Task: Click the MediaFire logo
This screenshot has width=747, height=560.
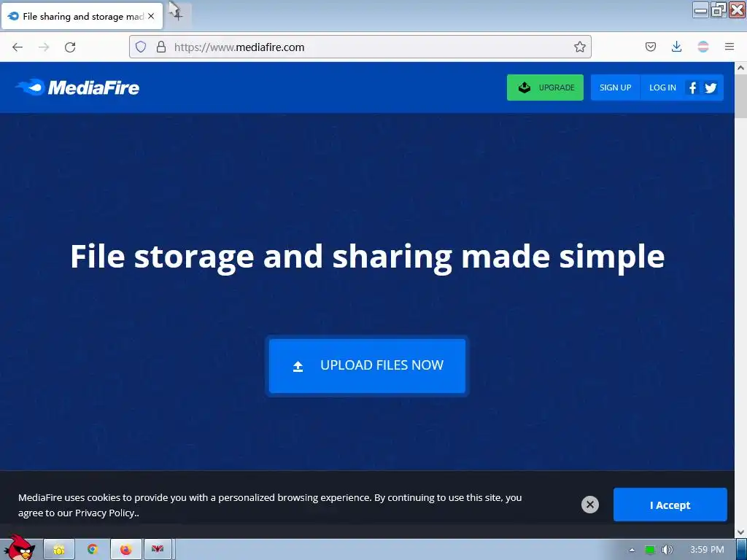Action: click(x=77, y=87)
